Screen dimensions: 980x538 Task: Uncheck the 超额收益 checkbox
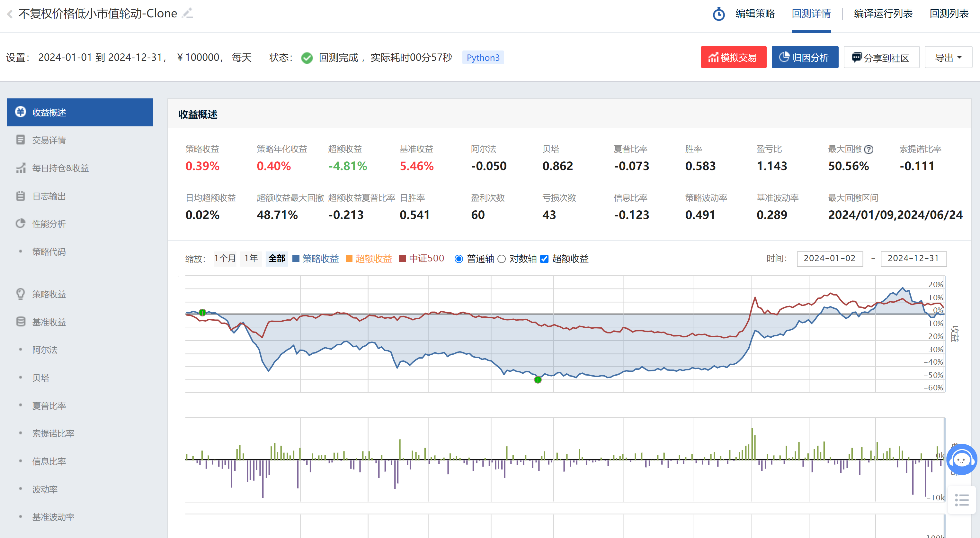(x=544, y=259)
